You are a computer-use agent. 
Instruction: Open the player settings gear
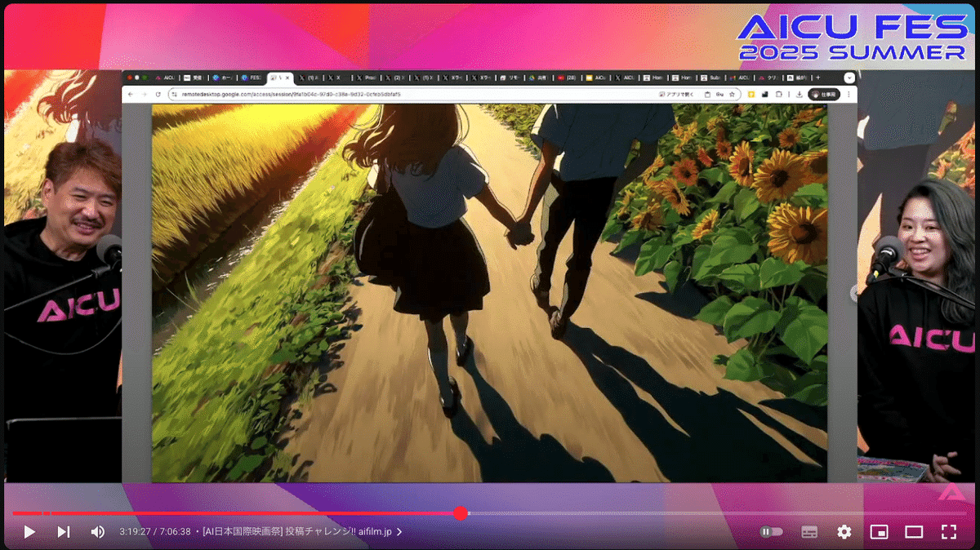point(844,532)
